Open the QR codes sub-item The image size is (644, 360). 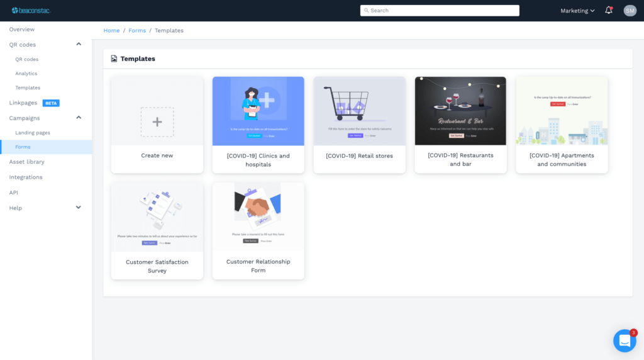tap(26, 59)
